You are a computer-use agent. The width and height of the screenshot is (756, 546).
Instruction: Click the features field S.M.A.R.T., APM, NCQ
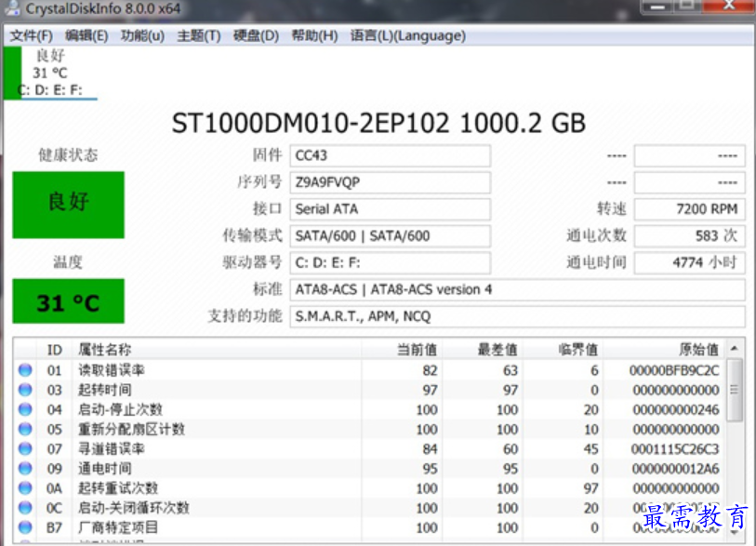[x=517, y=316]
